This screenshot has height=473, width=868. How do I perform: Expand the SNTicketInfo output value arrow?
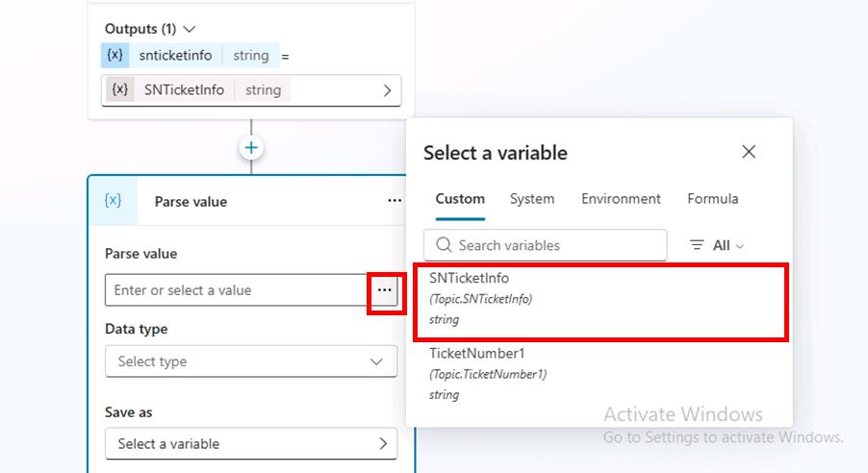(x=387, y=90)
